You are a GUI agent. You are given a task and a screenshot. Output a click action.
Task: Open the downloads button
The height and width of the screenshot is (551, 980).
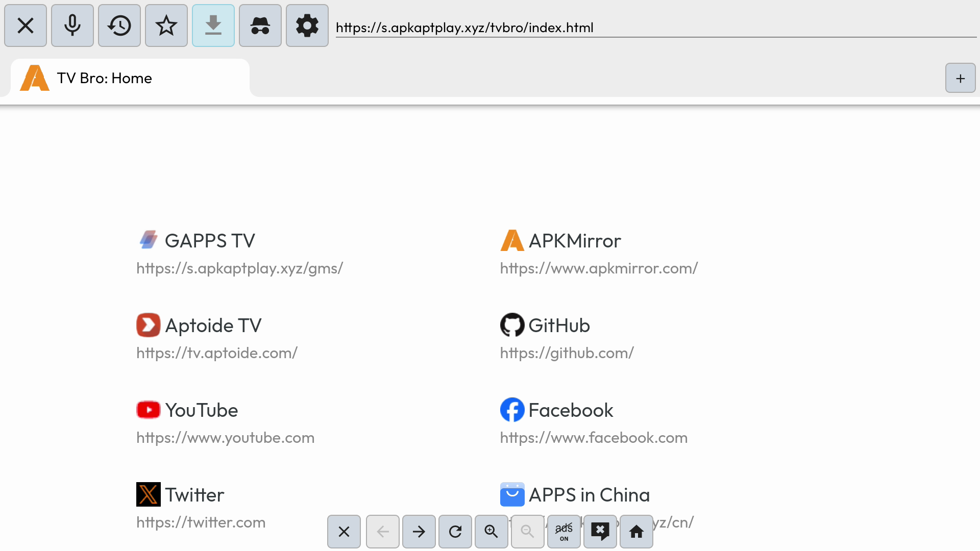213,26
